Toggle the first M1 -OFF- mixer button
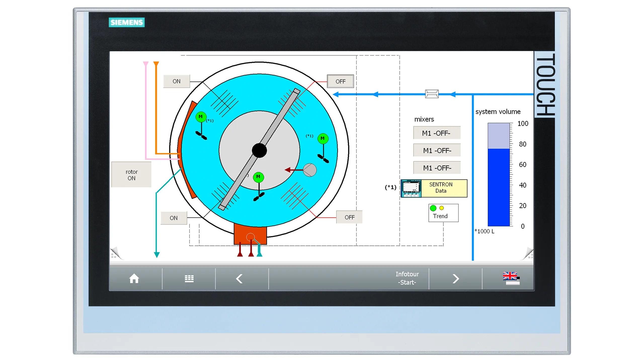The height and width of the screenshot is (362, 644). point(436,133)
